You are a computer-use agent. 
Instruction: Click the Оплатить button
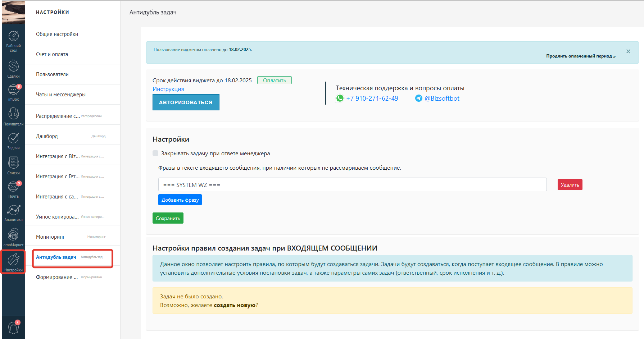[275, 80]
